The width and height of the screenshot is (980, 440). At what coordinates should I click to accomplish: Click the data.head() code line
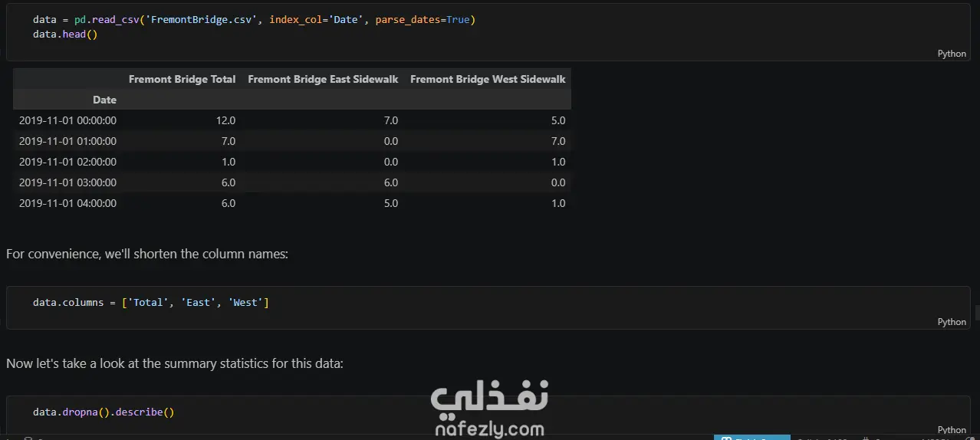pos(65,34)
